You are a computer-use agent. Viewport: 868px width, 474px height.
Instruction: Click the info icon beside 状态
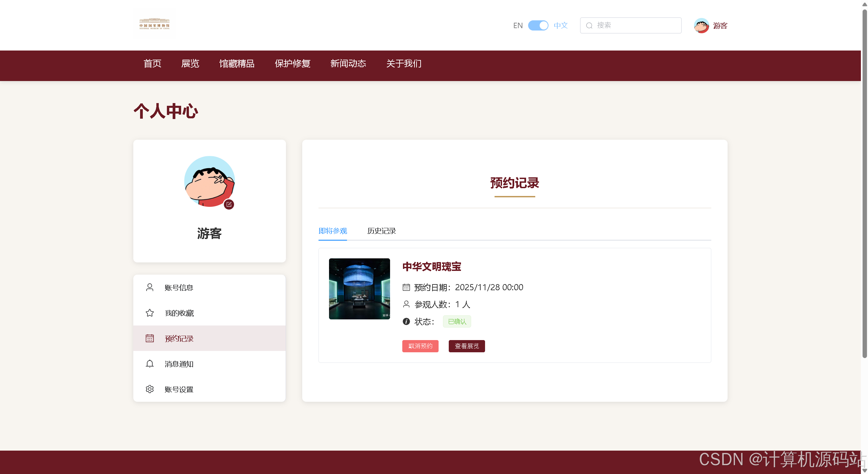pos(406,321)
